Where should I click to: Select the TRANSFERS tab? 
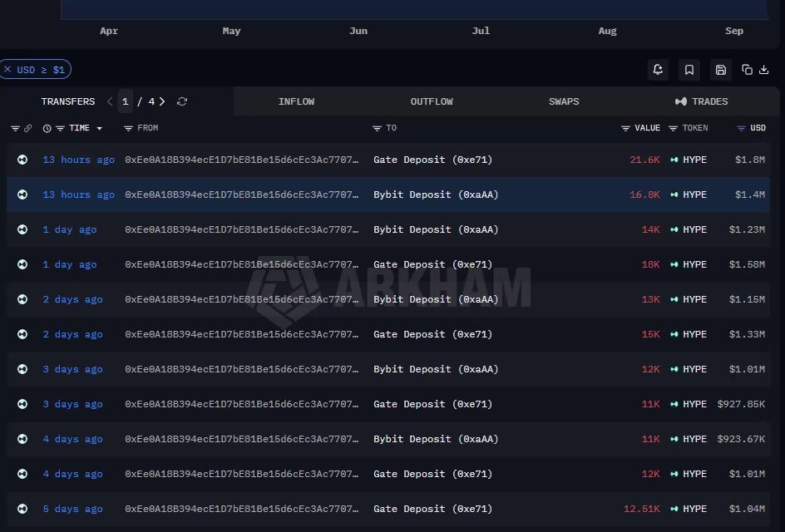click(x=68, y=101)
